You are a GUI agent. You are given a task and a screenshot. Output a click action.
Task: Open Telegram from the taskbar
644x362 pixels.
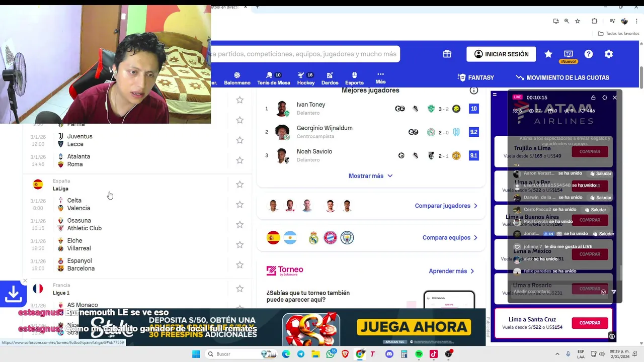pyautogui.click(x=301, y=354)
